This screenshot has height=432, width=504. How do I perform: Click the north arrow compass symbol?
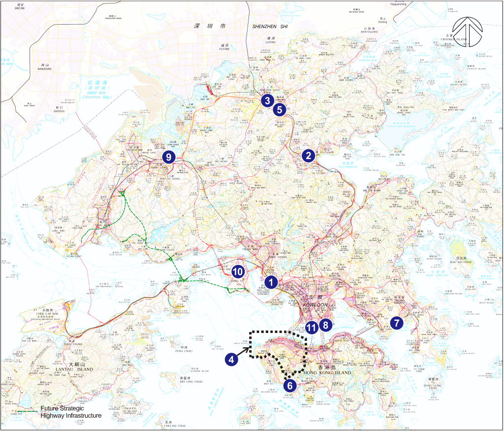pos(468,32)
